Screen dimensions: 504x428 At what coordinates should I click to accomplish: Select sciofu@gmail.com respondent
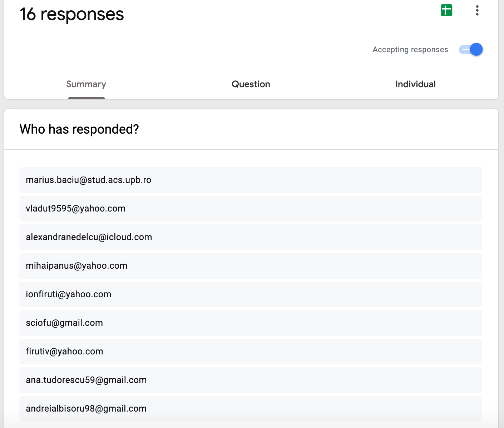(x=251, y=323)
